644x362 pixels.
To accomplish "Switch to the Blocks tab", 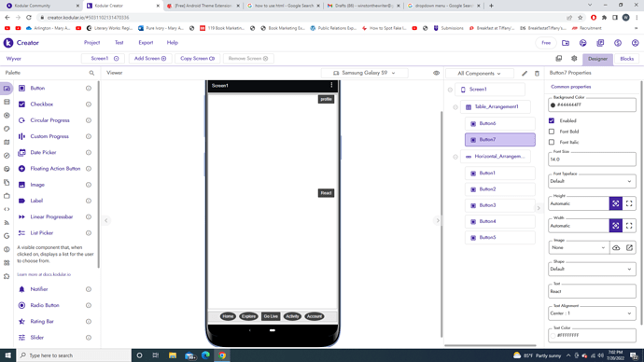I will [x=626, y=59].
